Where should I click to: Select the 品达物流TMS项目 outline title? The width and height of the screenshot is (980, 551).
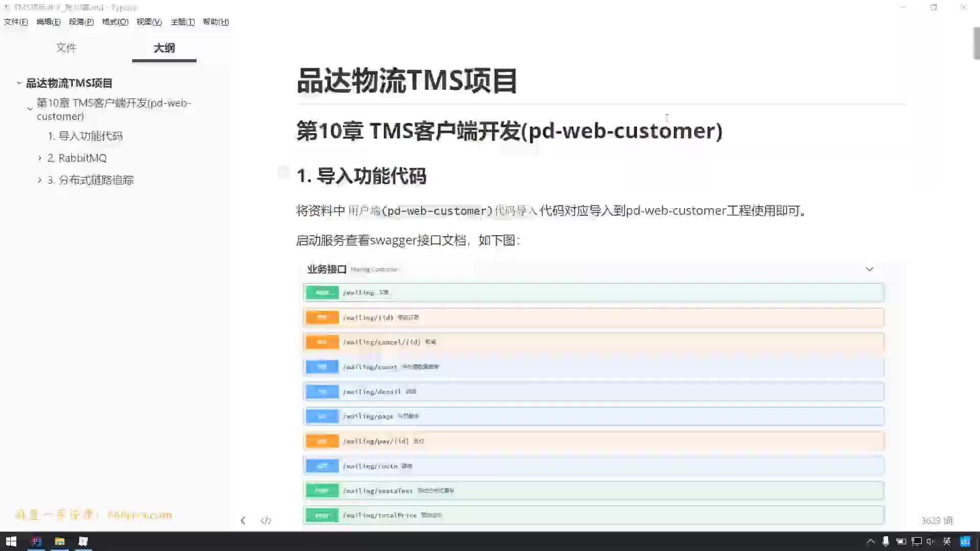69,83
